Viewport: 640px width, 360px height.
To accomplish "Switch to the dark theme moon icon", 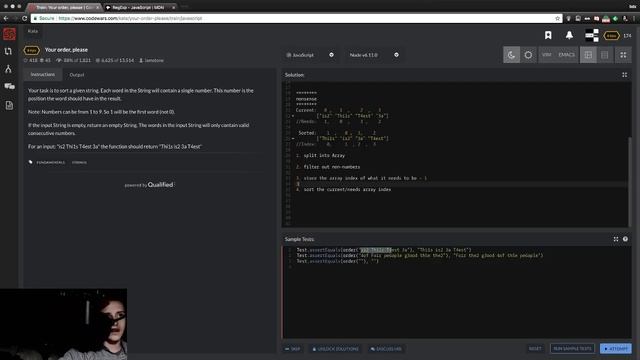I will point(511,55).
